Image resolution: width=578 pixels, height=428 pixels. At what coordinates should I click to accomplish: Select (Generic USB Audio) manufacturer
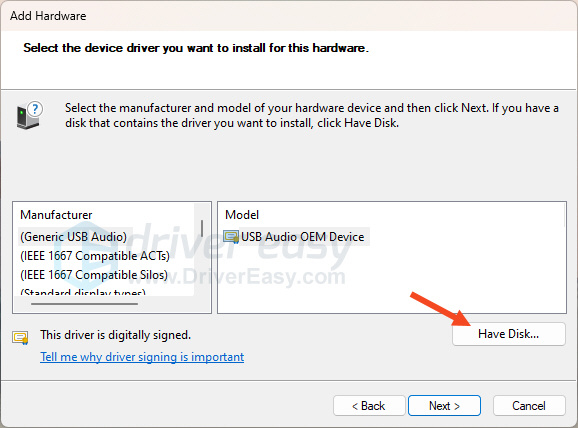pos(73,237)
